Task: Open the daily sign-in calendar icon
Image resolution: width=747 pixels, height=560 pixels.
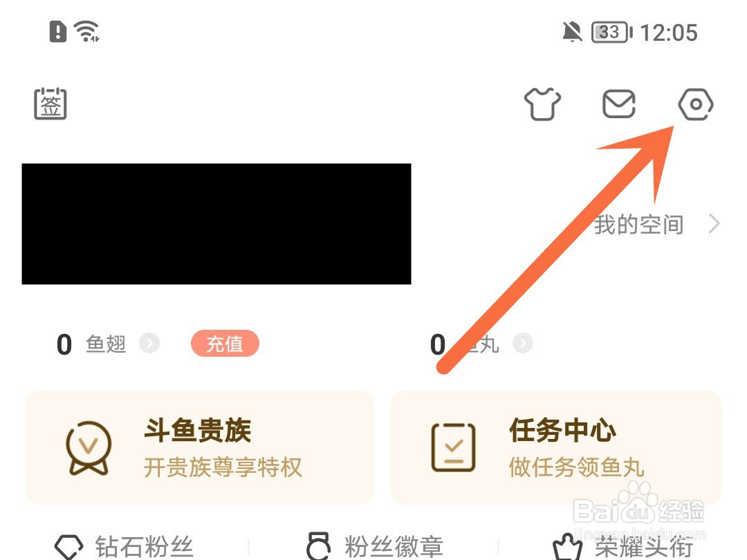Action: coord(50,103)
